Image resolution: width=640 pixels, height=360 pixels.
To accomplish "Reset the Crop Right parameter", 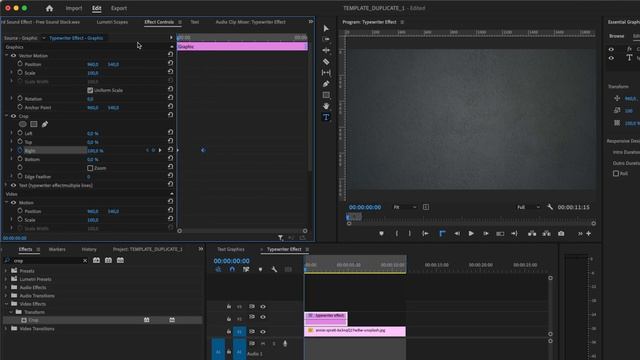I will click(x=170, y=150).
